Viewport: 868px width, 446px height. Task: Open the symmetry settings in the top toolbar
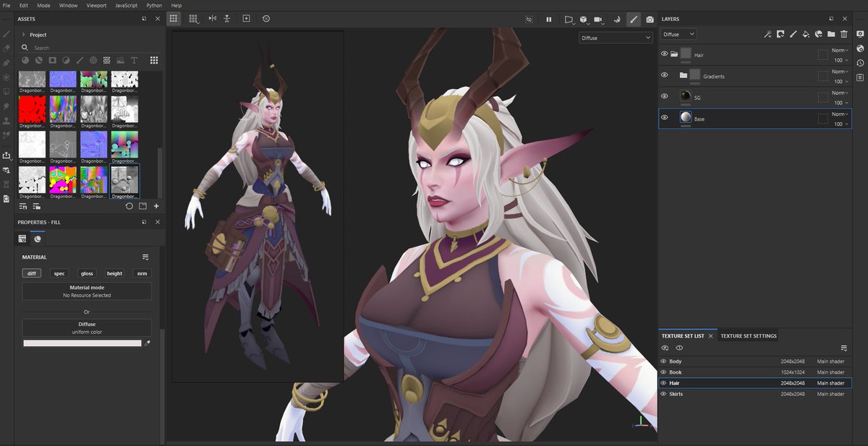pyautogui.click(x=226, y=19)
